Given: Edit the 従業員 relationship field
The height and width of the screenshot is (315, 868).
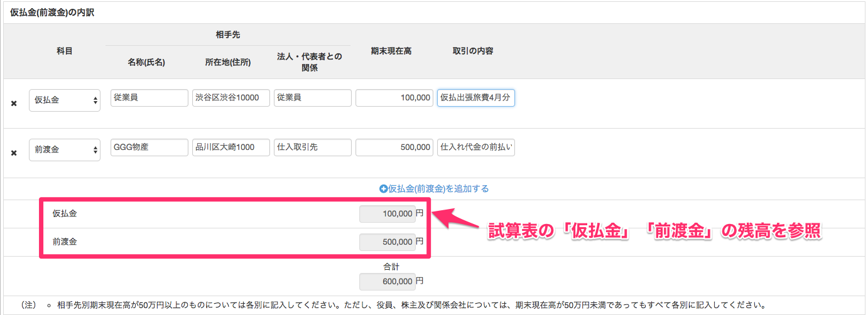Looking at the screenshot, I should pos(313,98).
